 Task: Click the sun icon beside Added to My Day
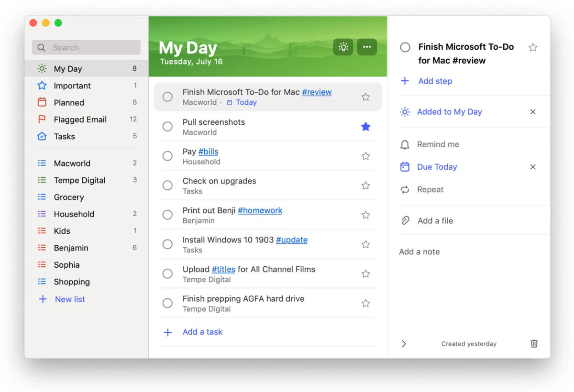click(x=405, y=112)
